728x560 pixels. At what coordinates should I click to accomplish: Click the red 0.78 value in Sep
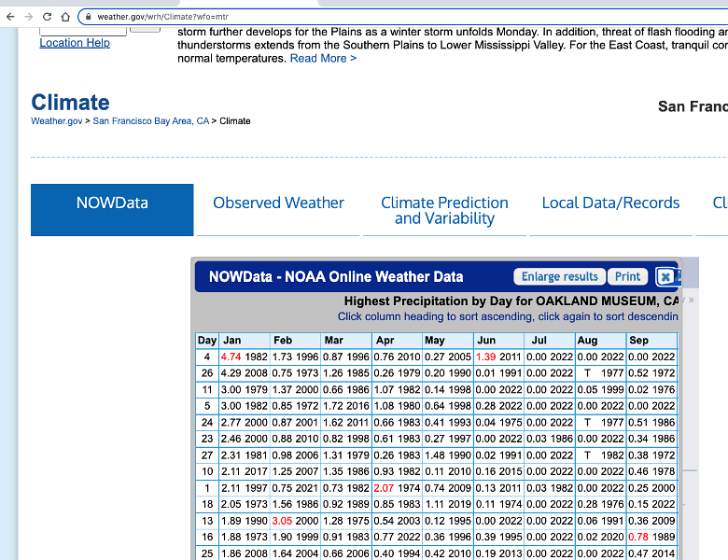637,538
